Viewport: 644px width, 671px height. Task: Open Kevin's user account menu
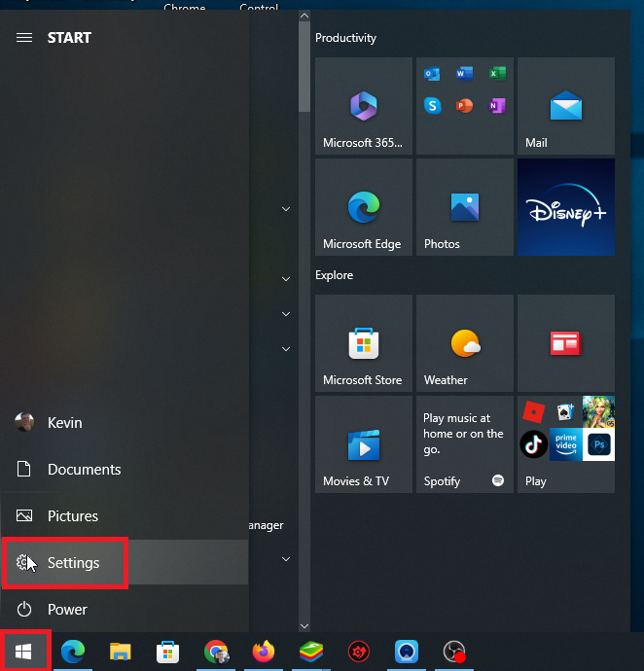125,422
